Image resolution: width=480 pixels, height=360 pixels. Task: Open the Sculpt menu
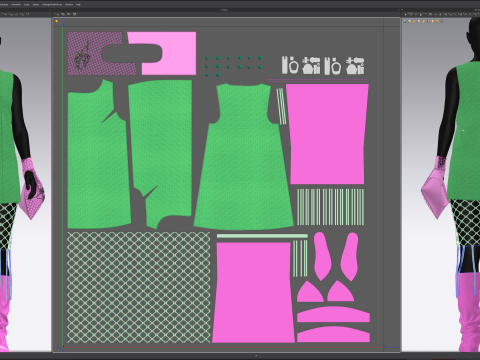[27, 5]
